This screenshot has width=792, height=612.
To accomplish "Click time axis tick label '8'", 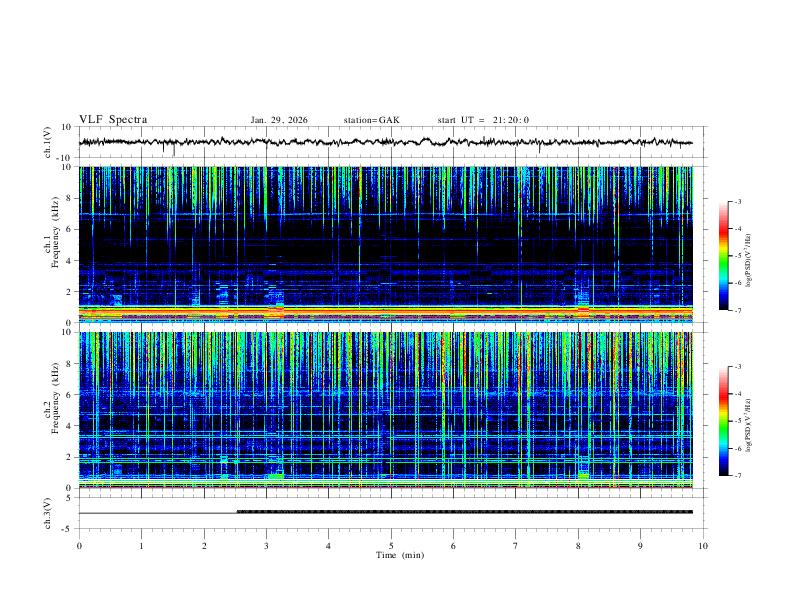I will 578,546.
